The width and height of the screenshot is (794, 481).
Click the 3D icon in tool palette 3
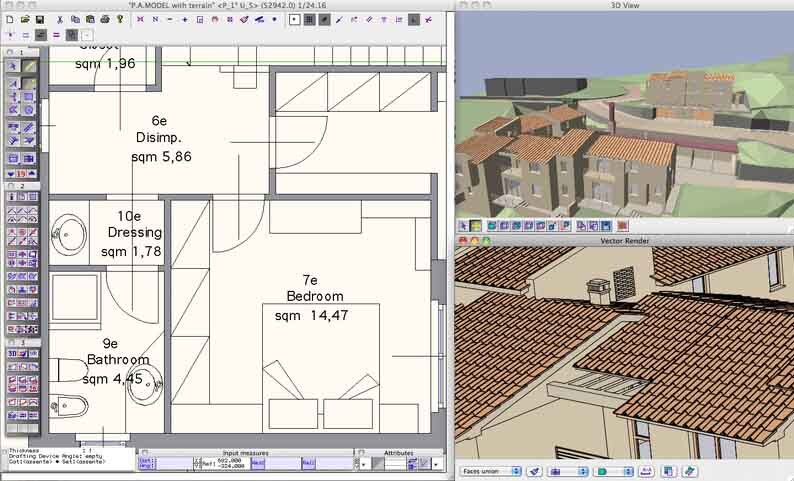tap(13, 354)
